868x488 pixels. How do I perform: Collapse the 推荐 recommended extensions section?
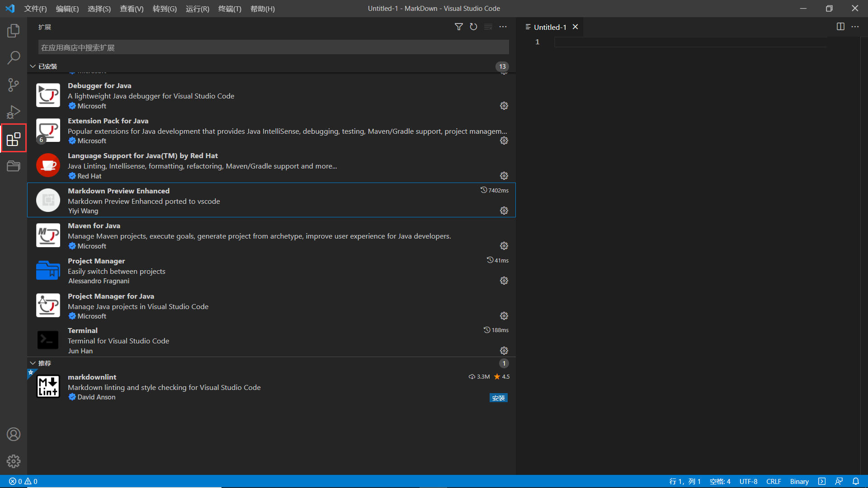coord(33,363)
